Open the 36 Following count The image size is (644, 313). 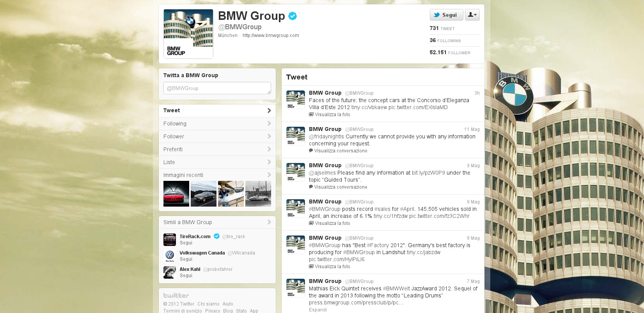tap(445, 41)
